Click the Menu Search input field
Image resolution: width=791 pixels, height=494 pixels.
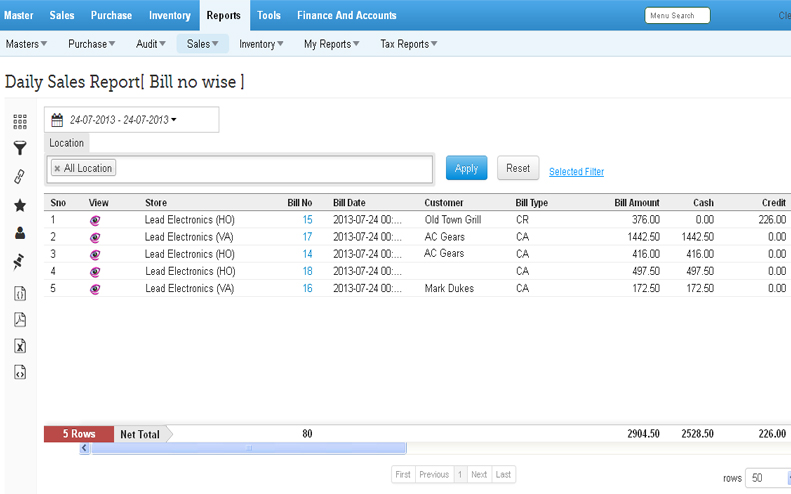677,16
